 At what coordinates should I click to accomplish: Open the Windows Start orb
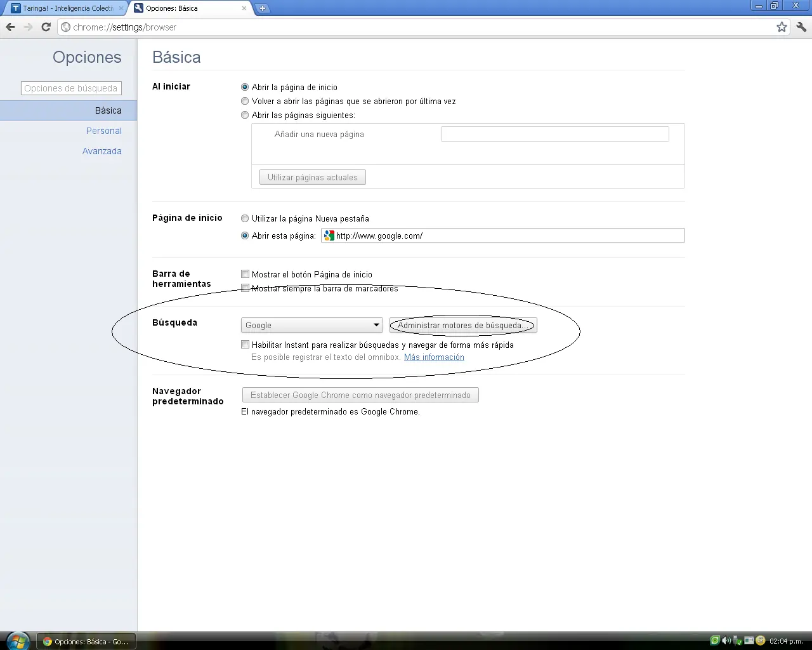pyautogui.click(x=17, y=640)
